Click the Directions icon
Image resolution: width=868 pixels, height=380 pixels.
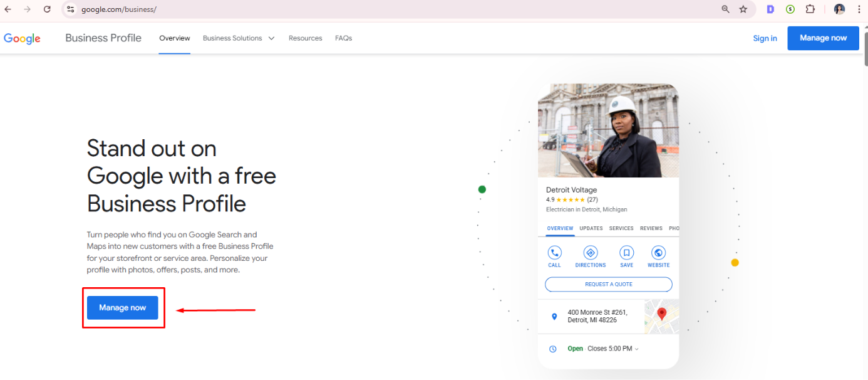click(591, 253)
